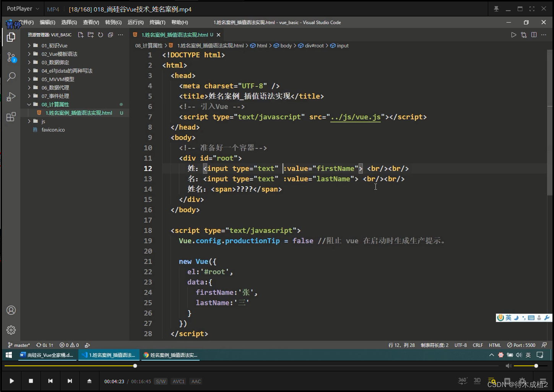Refresh the explorer file tree
The height and width of the screenshot is (392, 554).
(101, 35)
